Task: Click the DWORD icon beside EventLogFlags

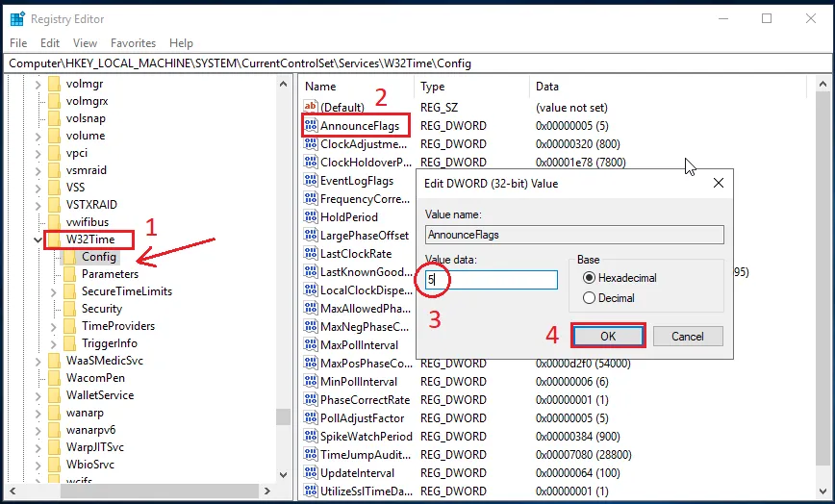Action: click(311, 181)
